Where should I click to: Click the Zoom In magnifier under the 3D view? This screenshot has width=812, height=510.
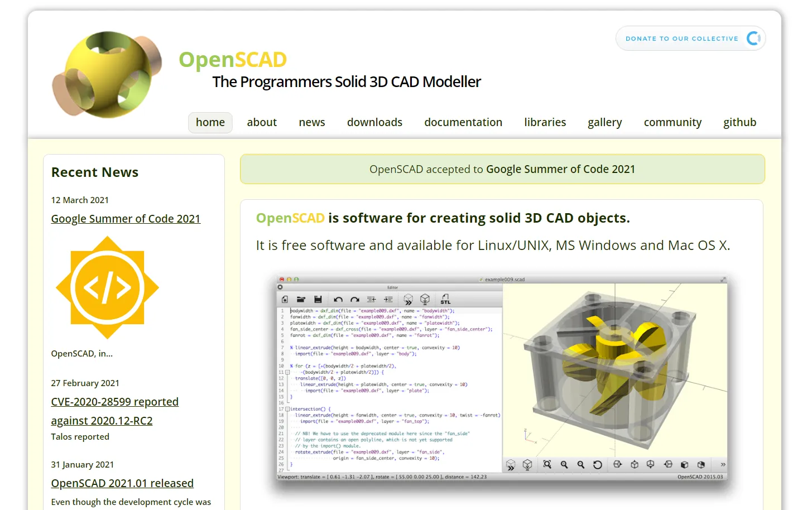(564, 465)
